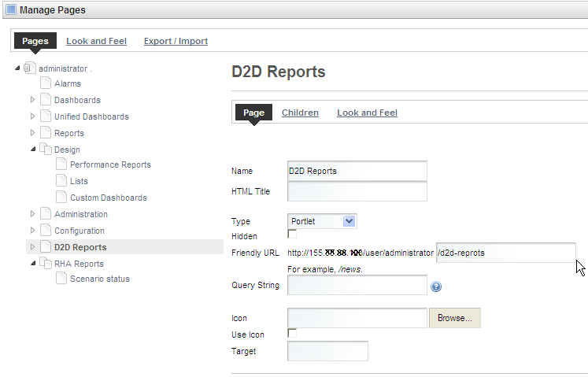Click the Friendly URL text field
This screenshot has height=377, width=588.
click(505, 252)
